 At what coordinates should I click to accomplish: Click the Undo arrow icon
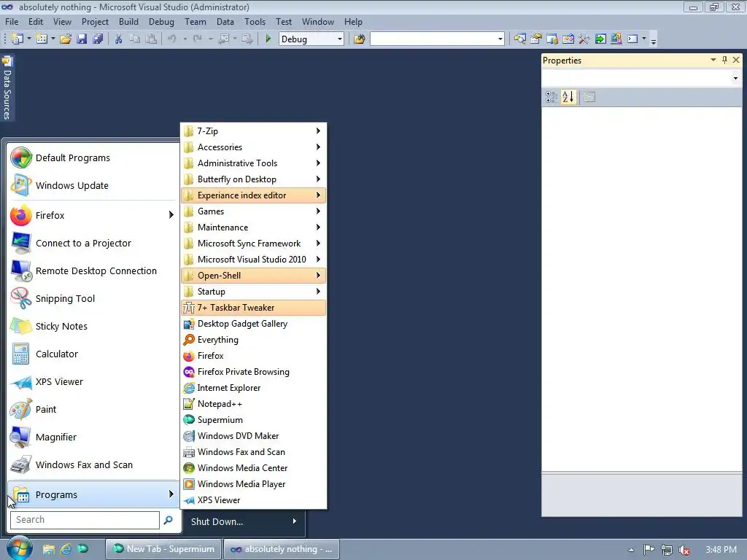point(172,39)
